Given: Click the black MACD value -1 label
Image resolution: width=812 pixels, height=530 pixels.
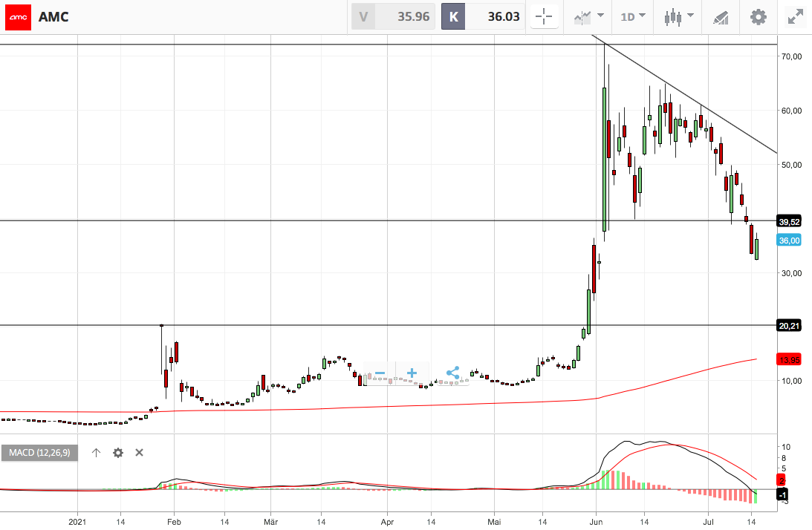Looking at the screenshot, I should tap(783, 495).
